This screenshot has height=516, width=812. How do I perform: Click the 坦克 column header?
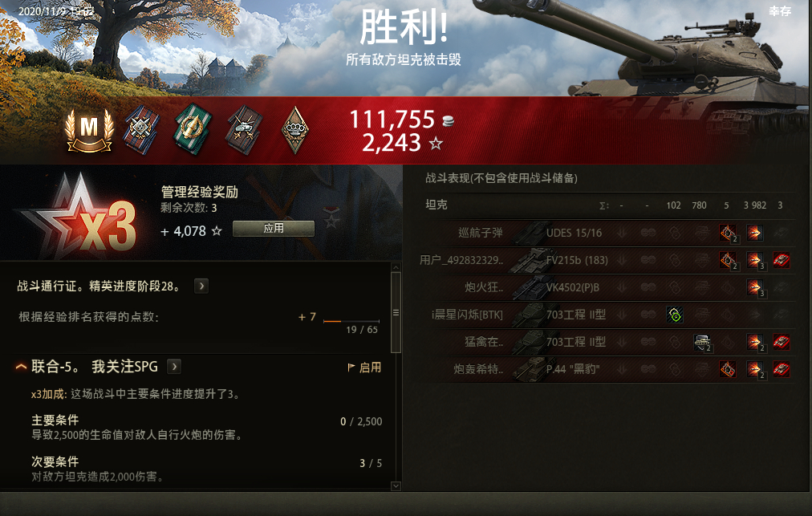click(x=436, y=205)
